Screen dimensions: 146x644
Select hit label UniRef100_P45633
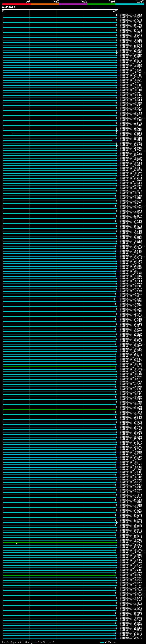[x=131, y=70]
